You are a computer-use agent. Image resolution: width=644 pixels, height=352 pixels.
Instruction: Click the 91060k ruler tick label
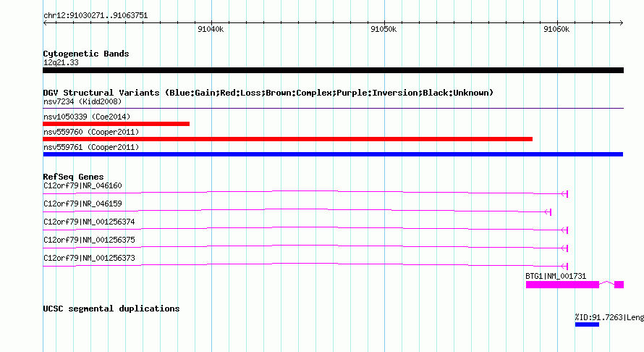(556, 29)
